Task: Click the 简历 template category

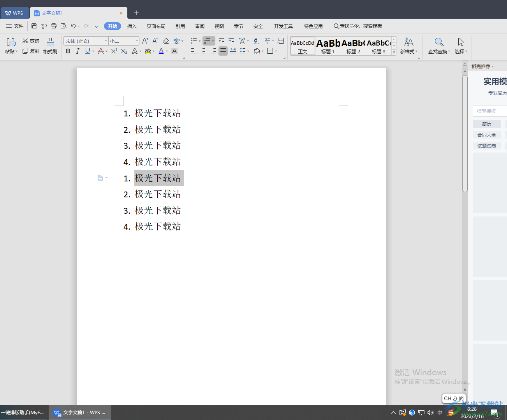Action: [x=486, y=124]
